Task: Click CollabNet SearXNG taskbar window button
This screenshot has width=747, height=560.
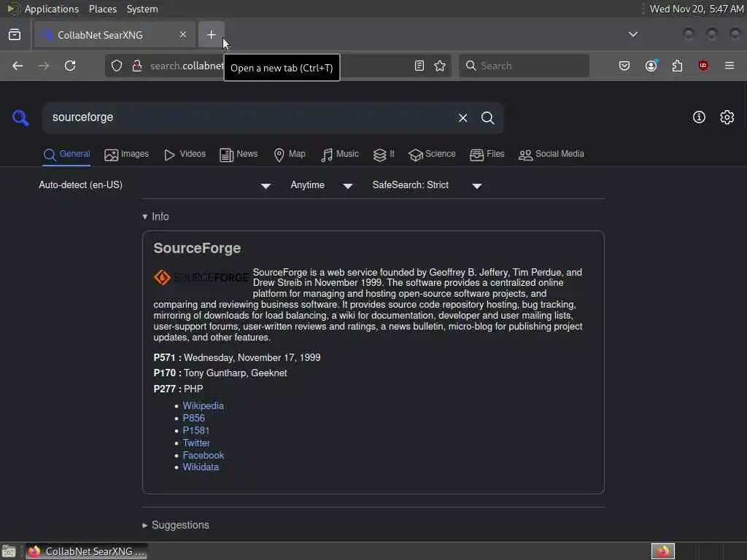Action: coord(86,551)
